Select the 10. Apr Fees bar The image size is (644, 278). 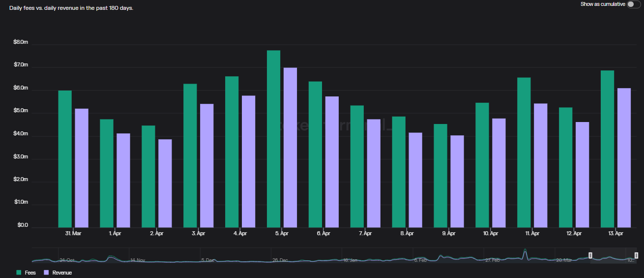[482, 165]
